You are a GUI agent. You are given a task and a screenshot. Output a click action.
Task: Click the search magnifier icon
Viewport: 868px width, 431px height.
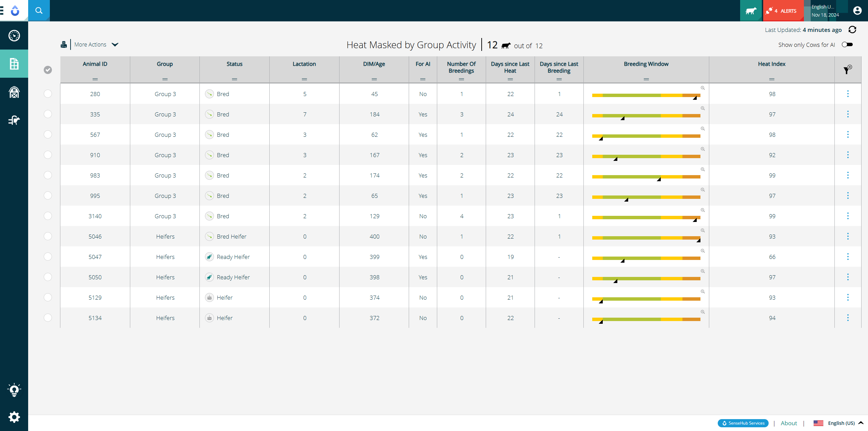[39, 10]
